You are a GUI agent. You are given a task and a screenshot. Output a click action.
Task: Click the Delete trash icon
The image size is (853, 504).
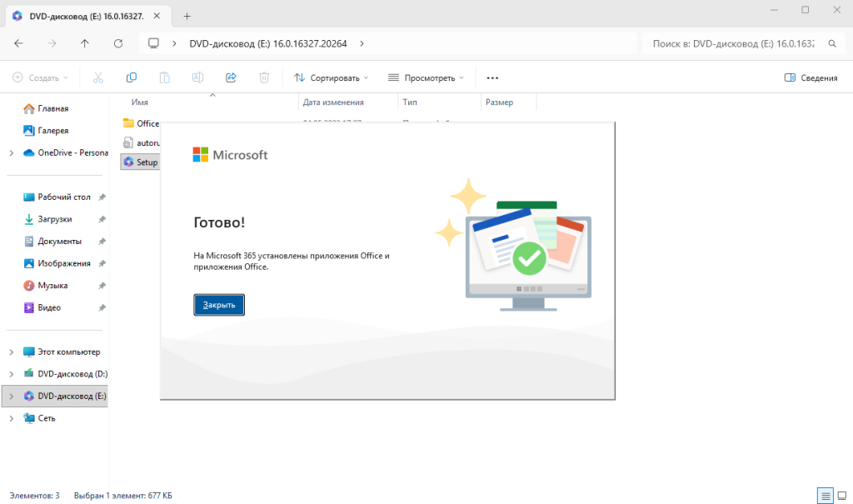tap(264, 77)
